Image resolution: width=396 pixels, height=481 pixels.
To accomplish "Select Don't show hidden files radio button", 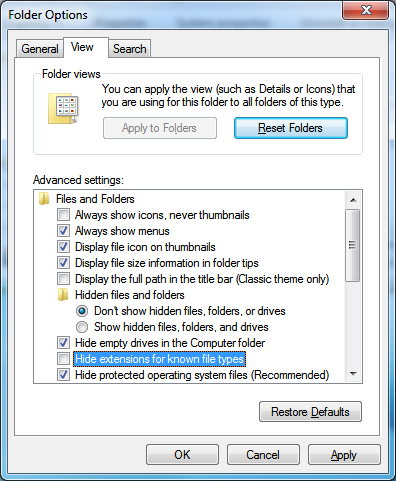I will (82, 311).
